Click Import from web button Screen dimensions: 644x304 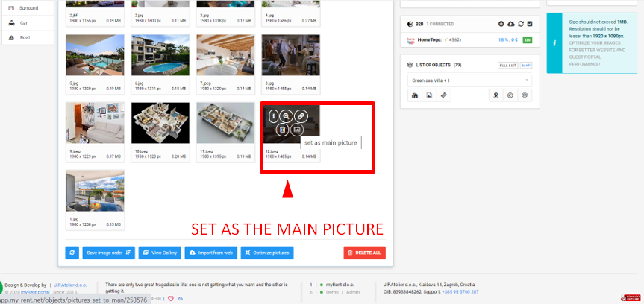[210, 253]
